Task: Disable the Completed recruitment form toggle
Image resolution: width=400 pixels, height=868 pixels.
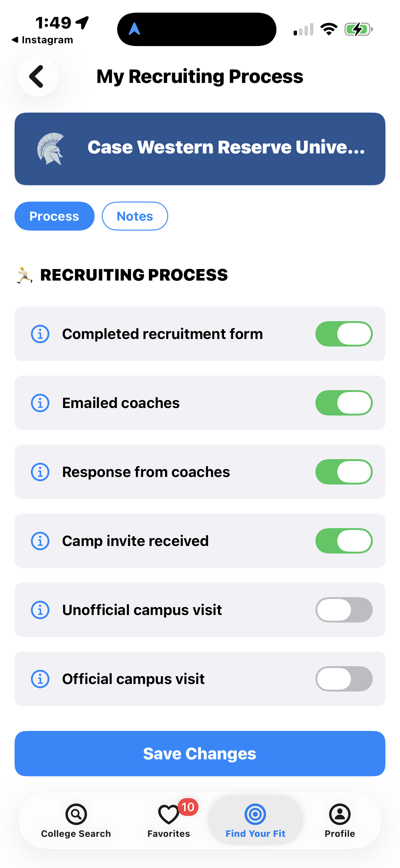Action: (x=344, y=334)
